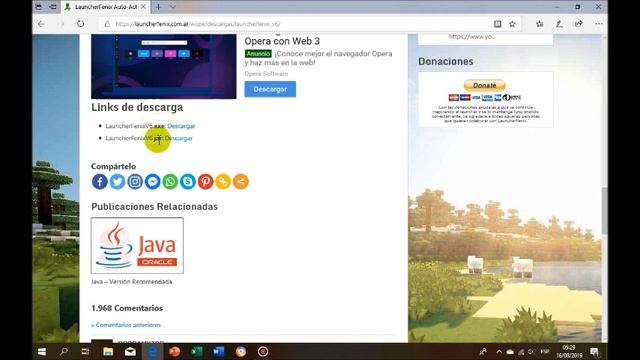
Task: Open a new browser tab
Action: pyautogui.click(x=159, y=7)
